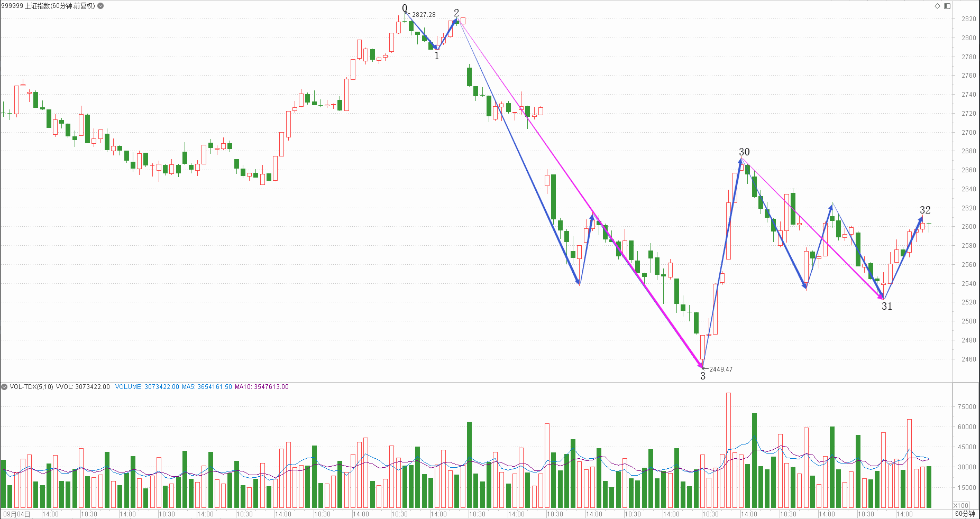Click the X100 volume scale label

tap(961, 505)
